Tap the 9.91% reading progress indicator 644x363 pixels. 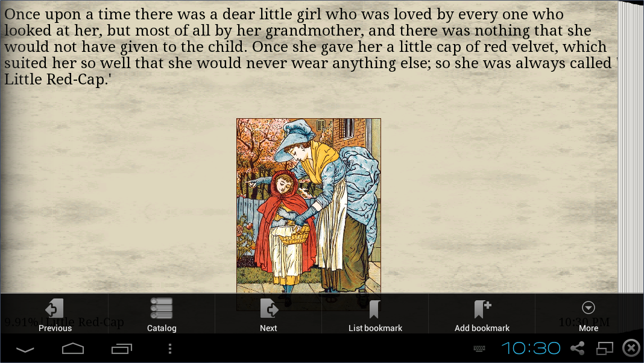pyautogui.click(x=21, y=322)
